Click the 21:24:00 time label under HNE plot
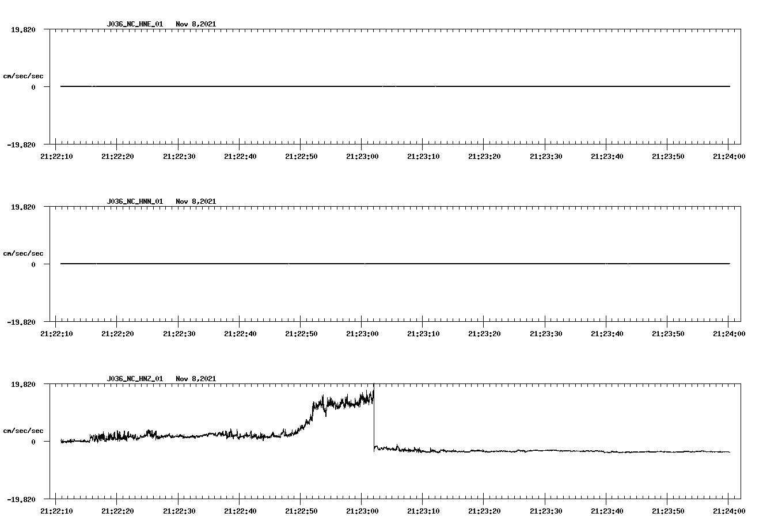Viewport: 782px width, 532px height. (729, 156)
